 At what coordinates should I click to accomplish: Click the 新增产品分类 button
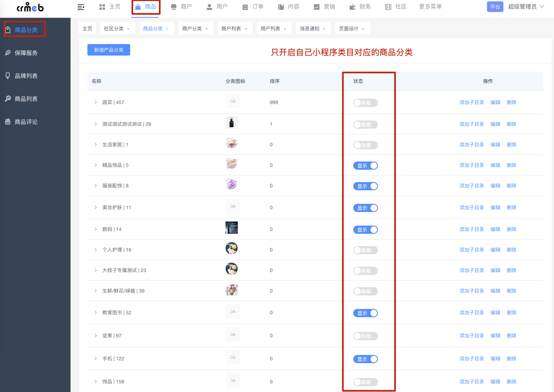coord(109,50)
